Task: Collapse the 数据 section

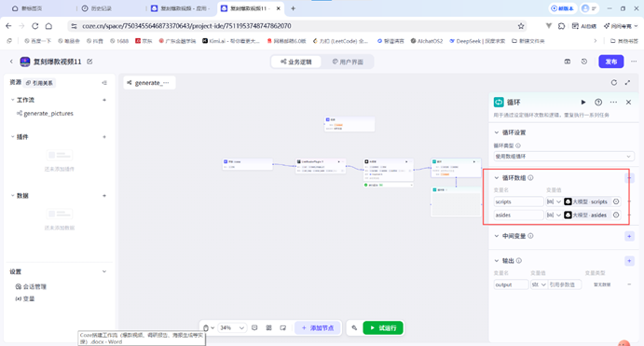Action: (12, 196)
